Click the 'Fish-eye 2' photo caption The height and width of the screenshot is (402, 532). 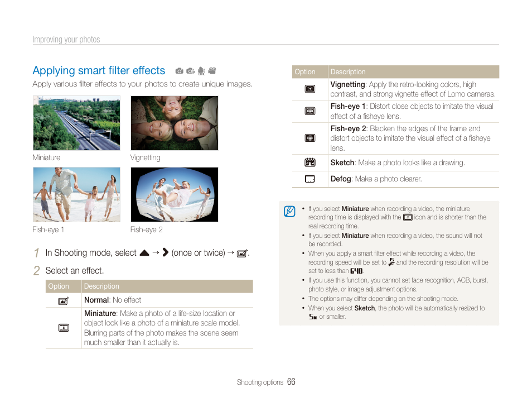pyautogui.click(x=147, y=229)
